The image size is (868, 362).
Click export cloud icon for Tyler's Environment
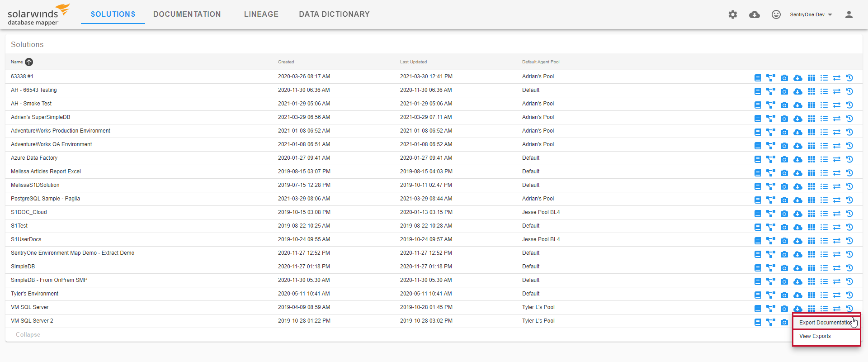798,295
